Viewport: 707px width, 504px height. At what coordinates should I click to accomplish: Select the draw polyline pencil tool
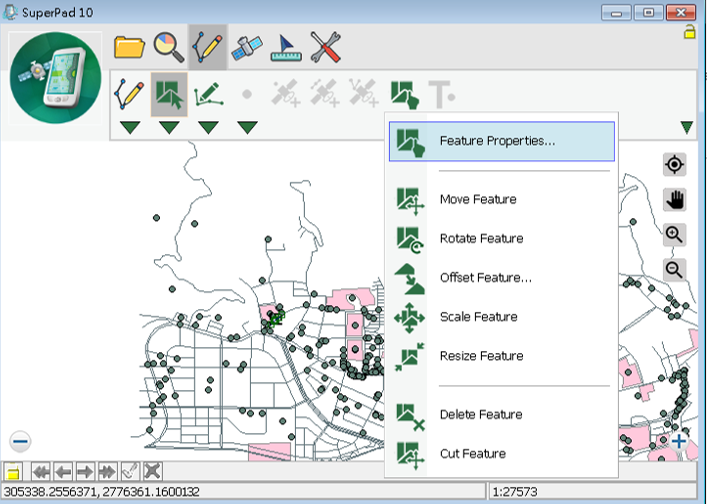pyautogui.click(x=129, y=94)
